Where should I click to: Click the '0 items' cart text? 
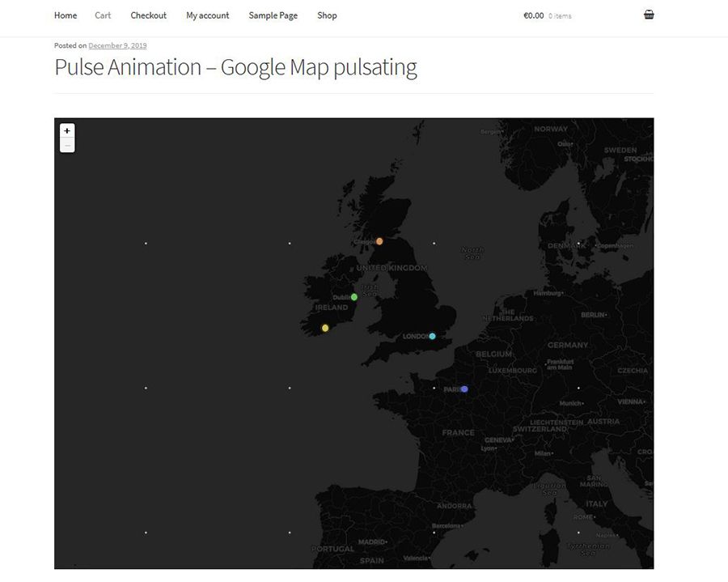click(x=560, y=16)
